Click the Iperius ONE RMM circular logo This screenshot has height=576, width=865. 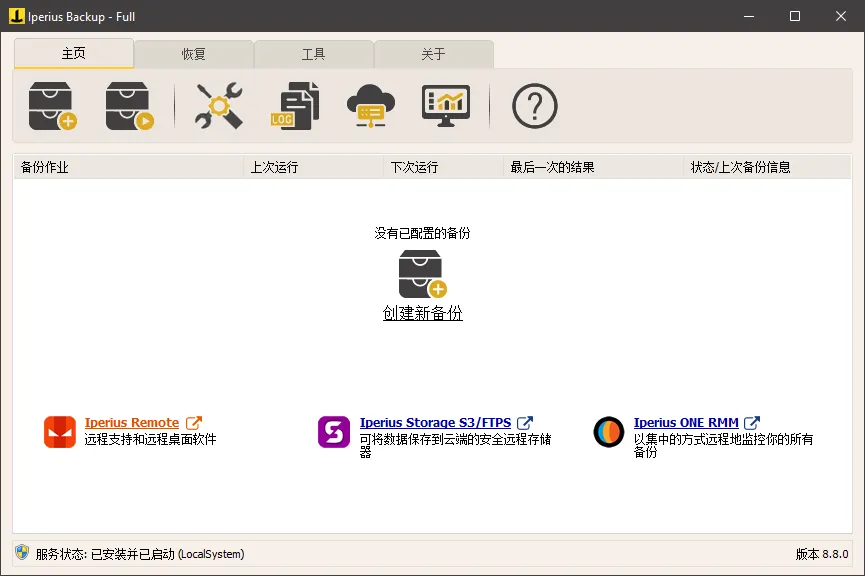click(x=609, y=430)
